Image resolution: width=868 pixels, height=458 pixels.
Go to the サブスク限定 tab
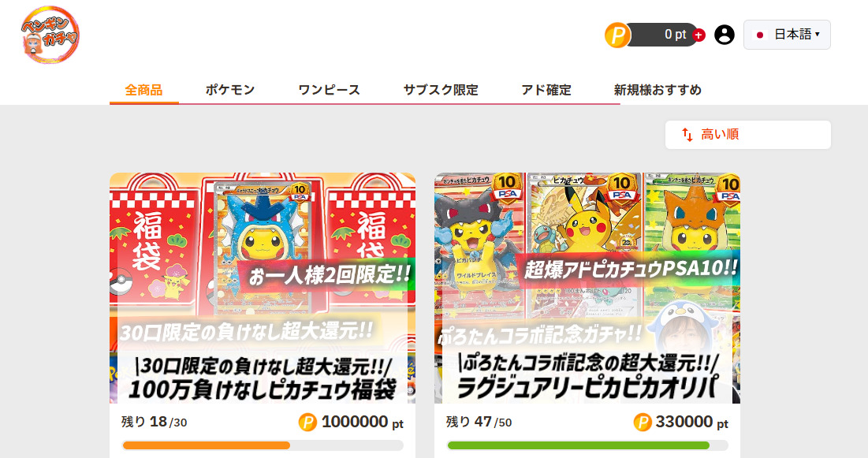pyautogui.click(x=441, y=90)
